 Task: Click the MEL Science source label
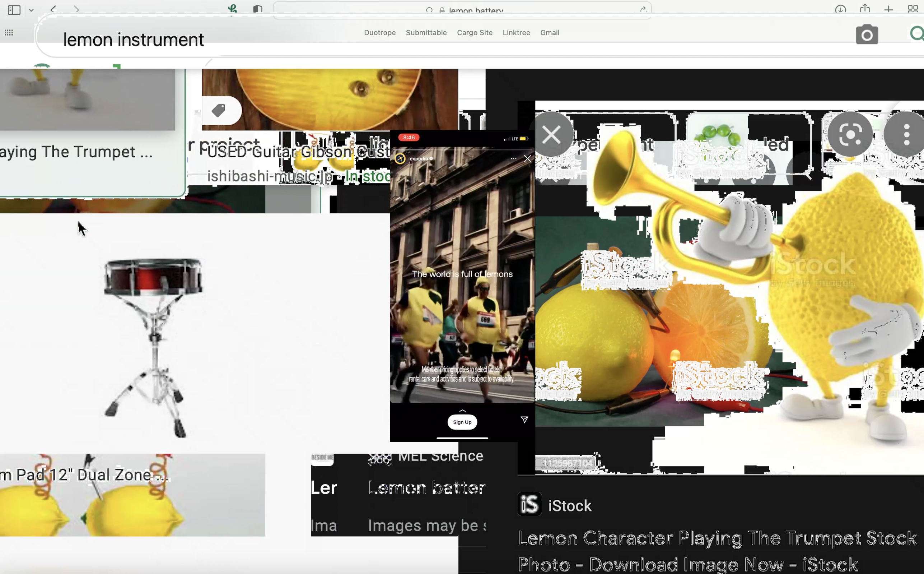coord(440,456)
